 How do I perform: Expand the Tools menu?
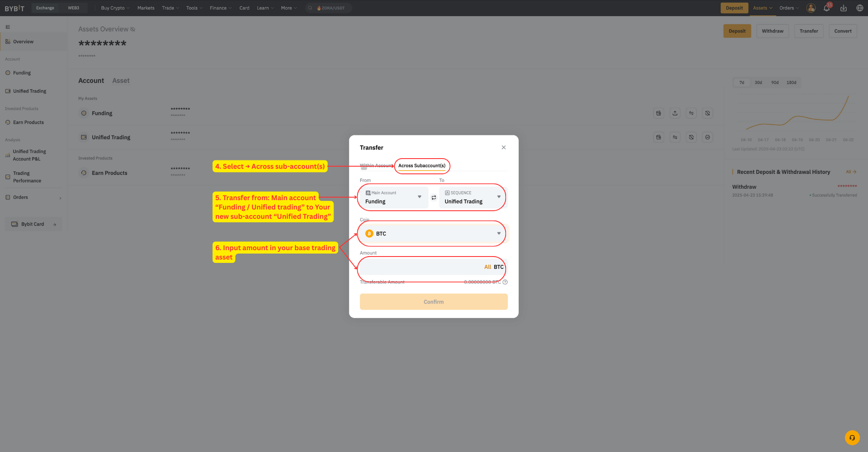tap(194, 8)
